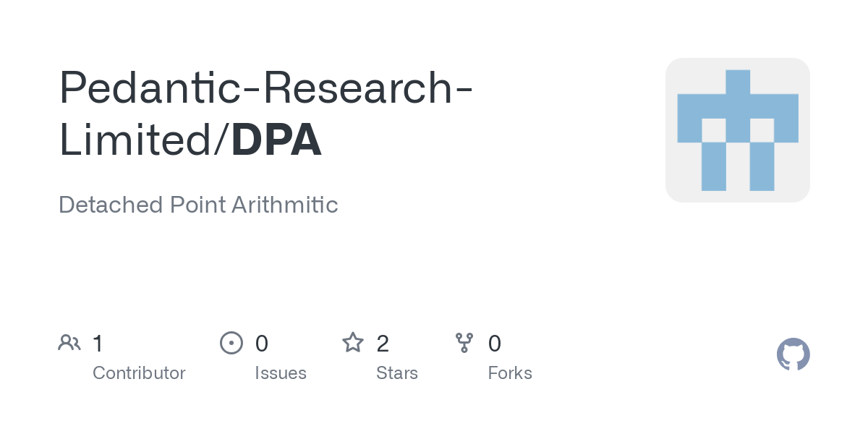
Task: Click the Stars label
Action: tap(397, 373)
